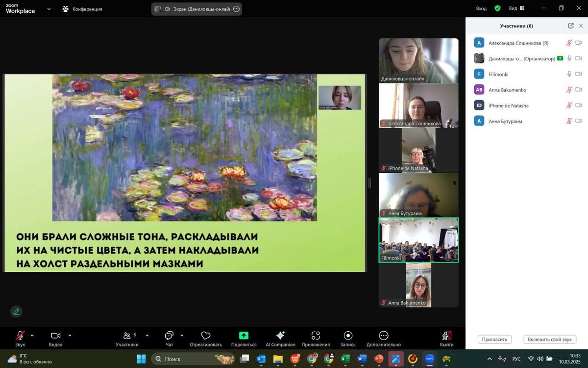Open audio options arrow beside Звук

click(32, 336)
